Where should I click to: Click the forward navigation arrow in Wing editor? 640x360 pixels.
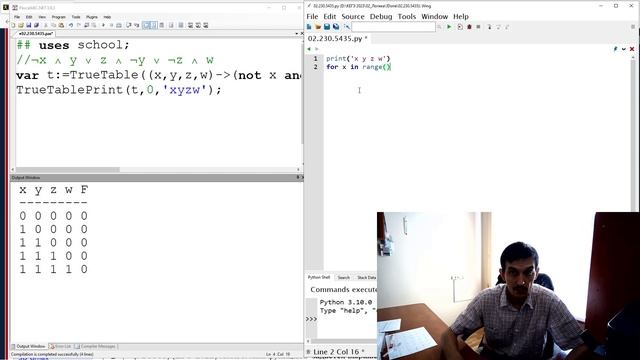tap(316, 49)
